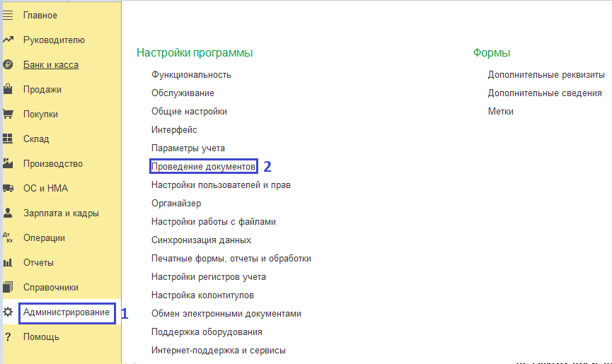612x364 pixels.
Task: Click the factory icon for Производство
Action: pyautogui.click(x=8, y=164)
